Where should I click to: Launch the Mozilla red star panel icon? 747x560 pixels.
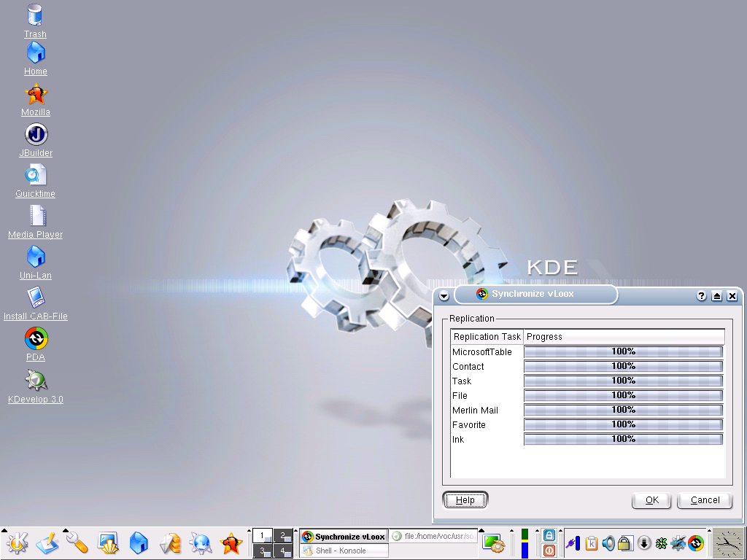231,542
